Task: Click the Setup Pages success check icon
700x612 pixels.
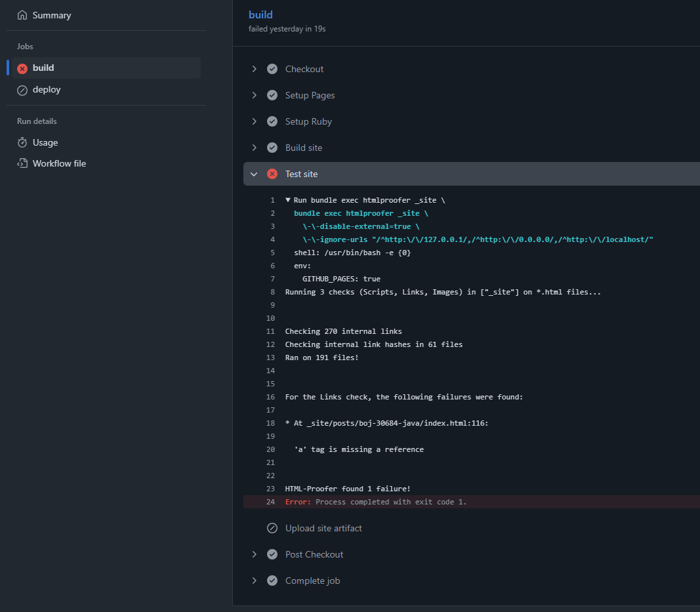Action: 272,95
